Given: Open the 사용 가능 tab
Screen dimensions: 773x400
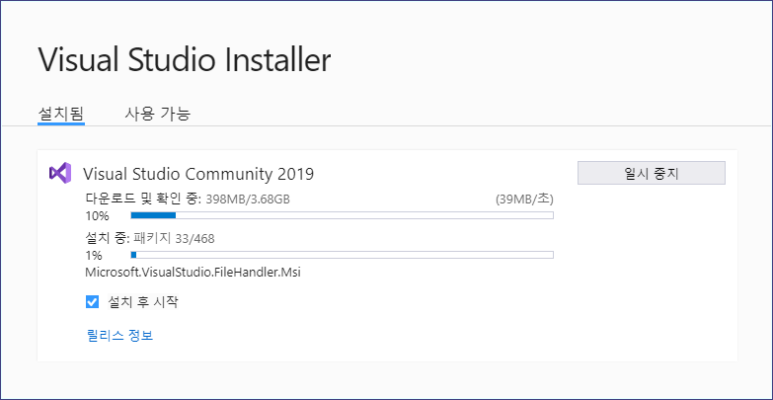Looking at the screenshot, I should coord(157,114).
